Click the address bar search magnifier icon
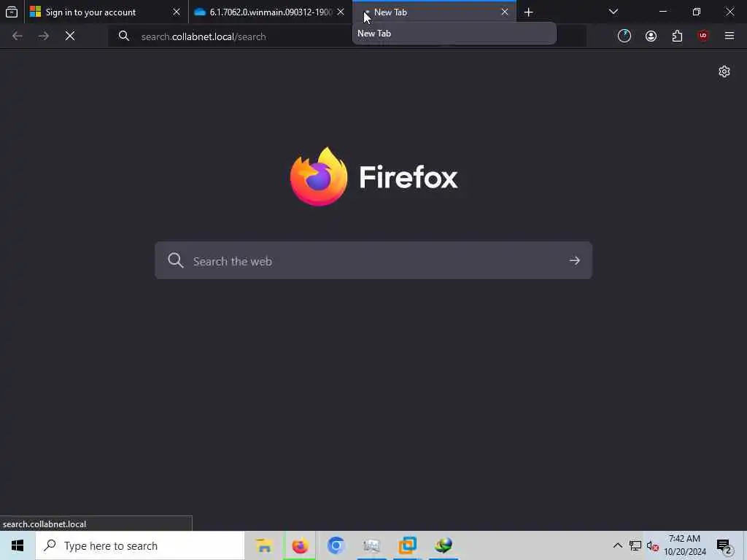 (124, 36)
